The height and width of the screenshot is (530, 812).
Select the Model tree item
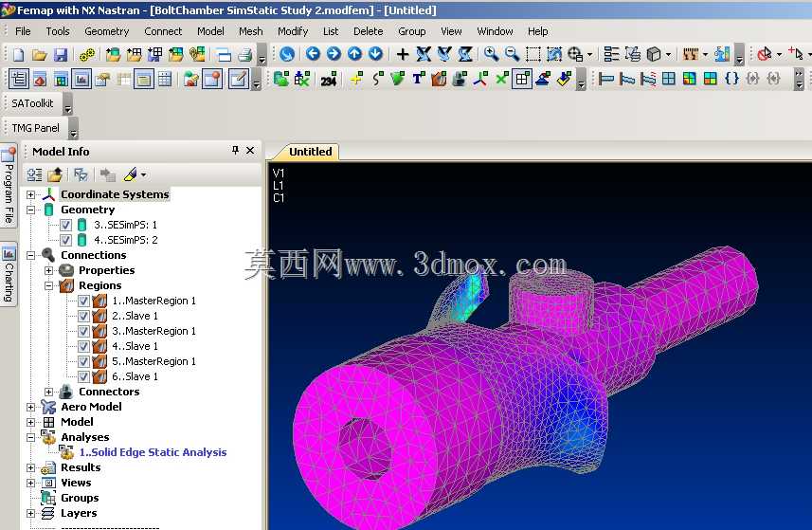tap(77, 422)
